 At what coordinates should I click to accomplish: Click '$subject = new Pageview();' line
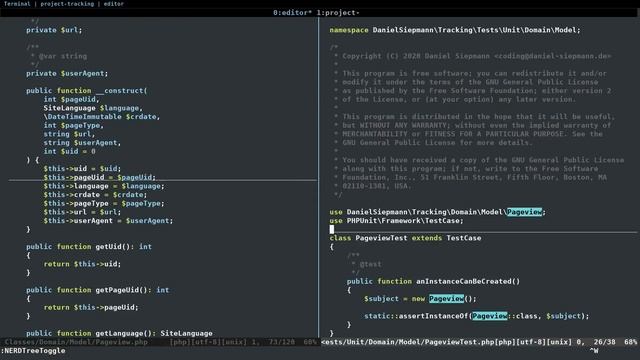[x=420, y=299]
